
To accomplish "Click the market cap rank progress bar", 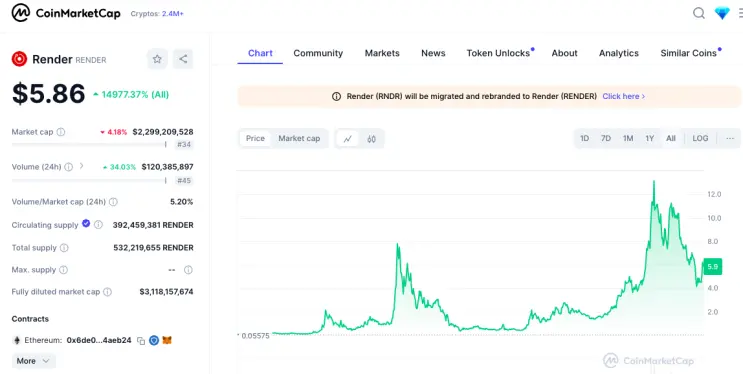I will [89, 144].
